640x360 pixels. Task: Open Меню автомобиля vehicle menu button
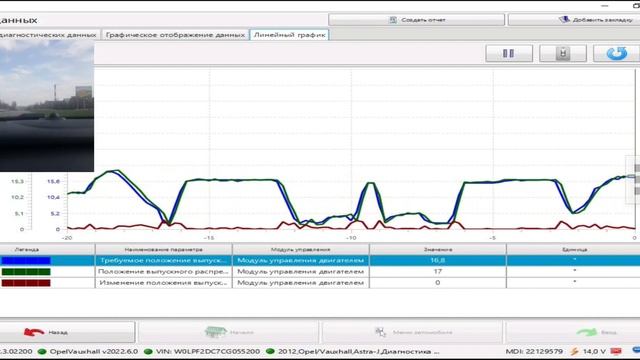pyautogui.click(x=412, y=332)
